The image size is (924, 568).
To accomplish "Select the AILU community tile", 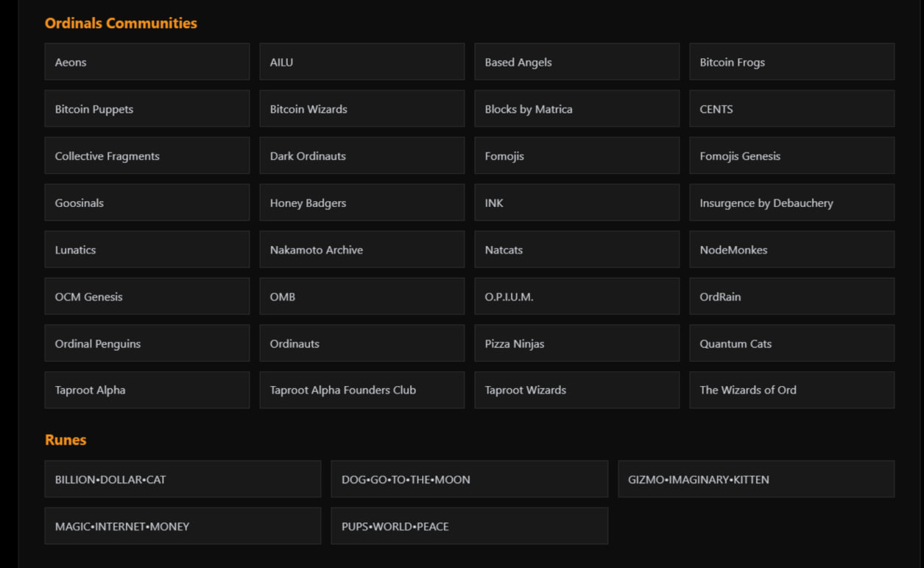I will 362,62.
